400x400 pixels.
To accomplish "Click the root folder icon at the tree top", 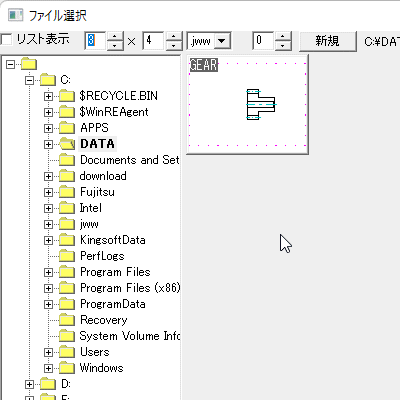I will (29, 64).
